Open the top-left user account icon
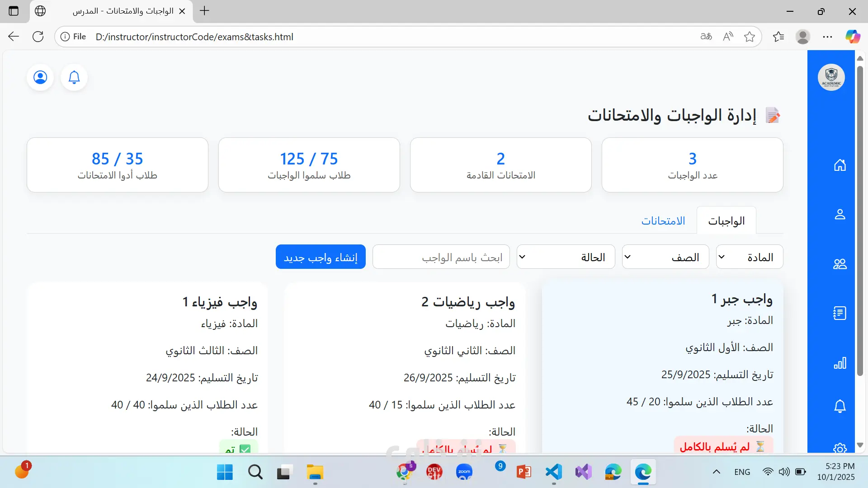Viewport: 868px width, 488px height. [40, 78]
